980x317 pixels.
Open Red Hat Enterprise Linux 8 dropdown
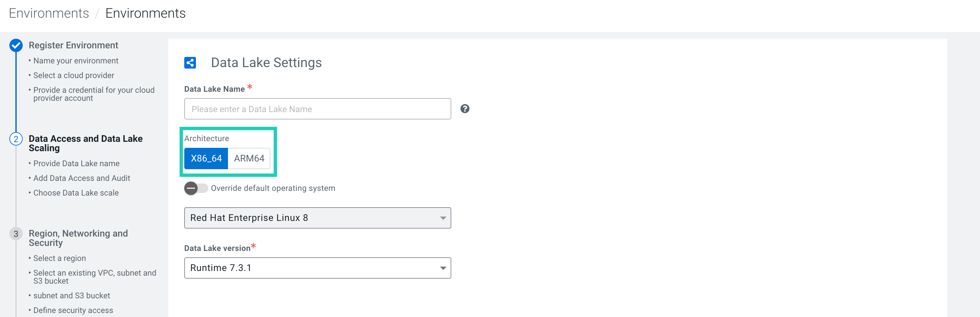point(317,218)
